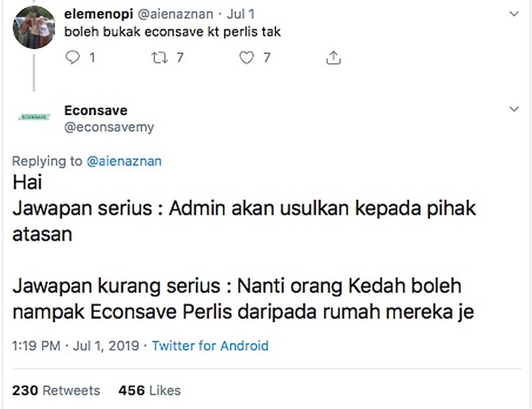Viewport: 532px width, 409px height.
Task: Click the retweet icon showing 7 retweets
Action: click(x=158, y=58)
